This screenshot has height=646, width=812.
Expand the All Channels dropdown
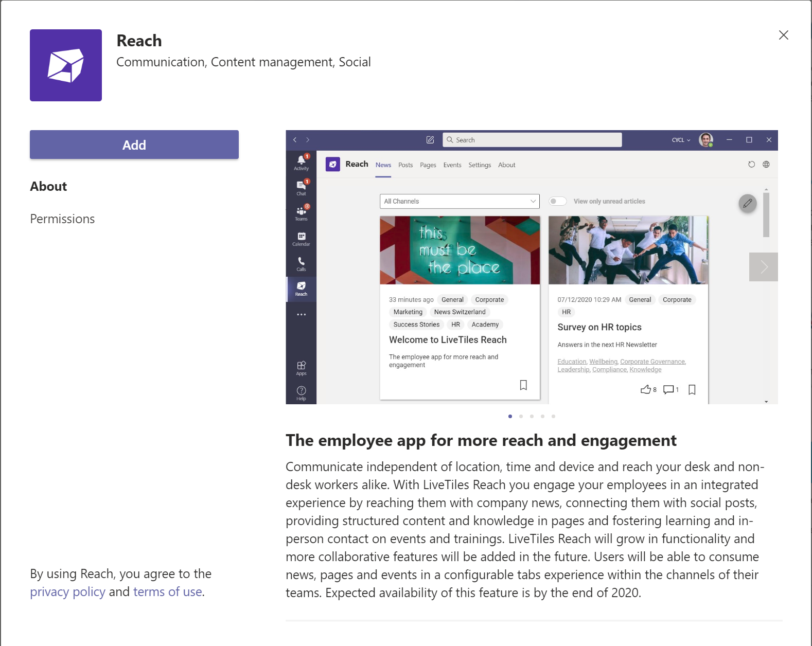click(460, 201)
